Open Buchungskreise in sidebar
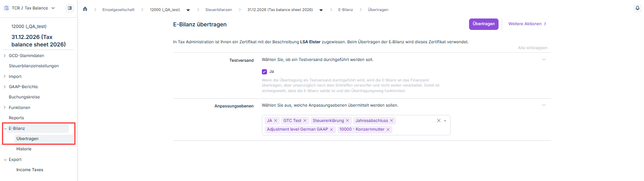The image size is (644, 181). point(24,97)
